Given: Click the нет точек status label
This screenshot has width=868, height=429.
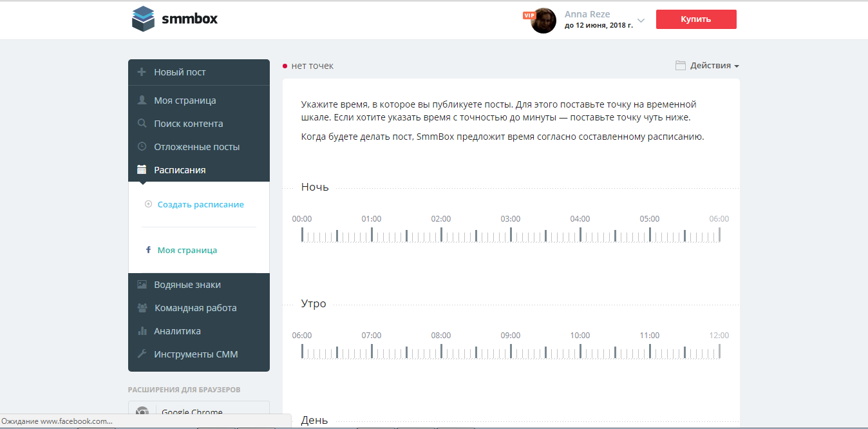Looking at the screenshot, I should point(312,66).
